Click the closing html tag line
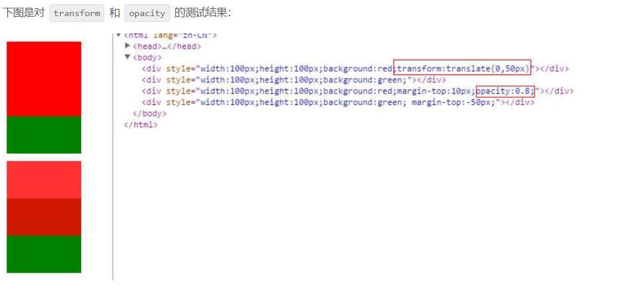This screenshot has width=644, height=287. coord(141,125)
